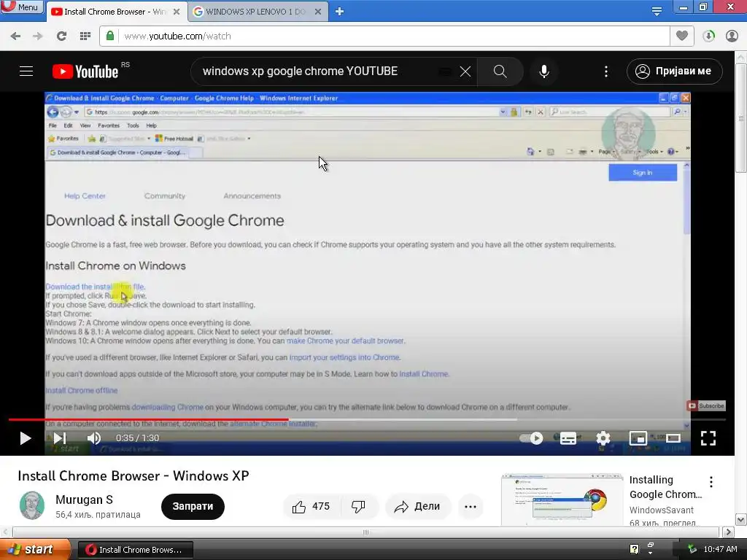The height and width of the screenshot is (560, 747).
Task: Open YouTube settings three-dot menu
Action: (606, 71)
